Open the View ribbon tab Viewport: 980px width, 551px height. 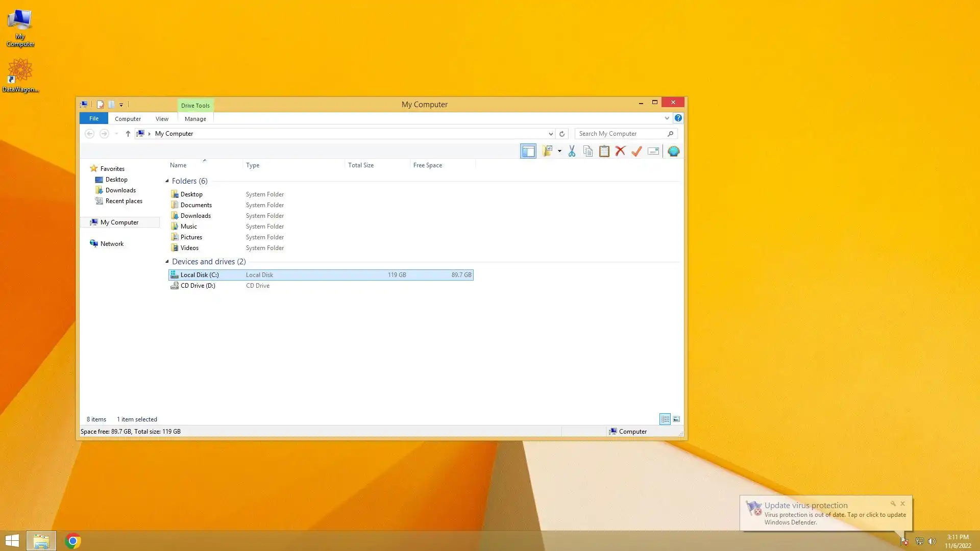coord(162,119)
